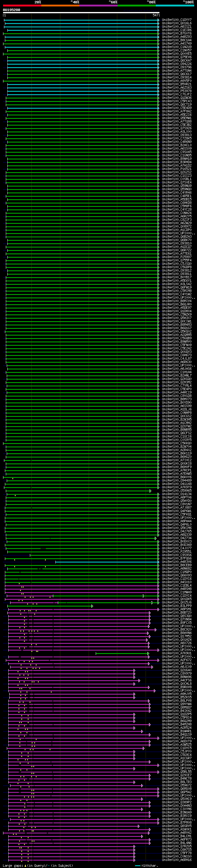Select label UniRef100_O14134
The image size is (197, 868).
point(177,494)
